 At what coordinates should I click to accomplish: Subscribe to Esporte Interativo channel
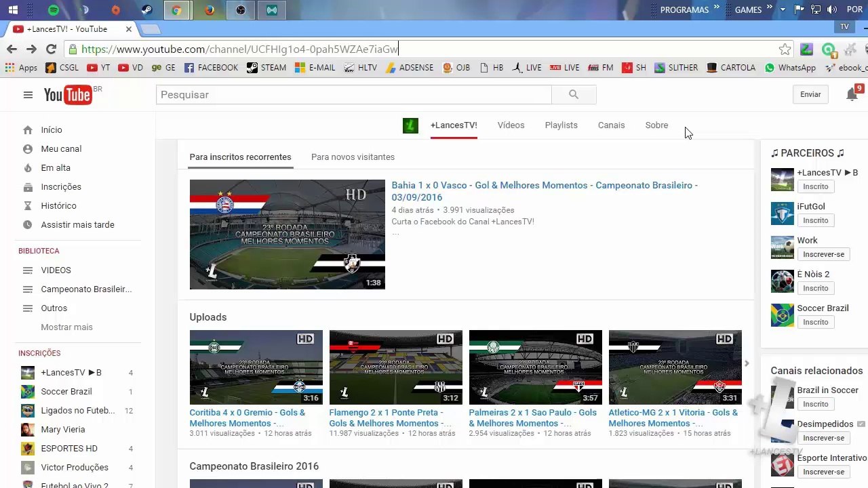(x=823, y=472)
